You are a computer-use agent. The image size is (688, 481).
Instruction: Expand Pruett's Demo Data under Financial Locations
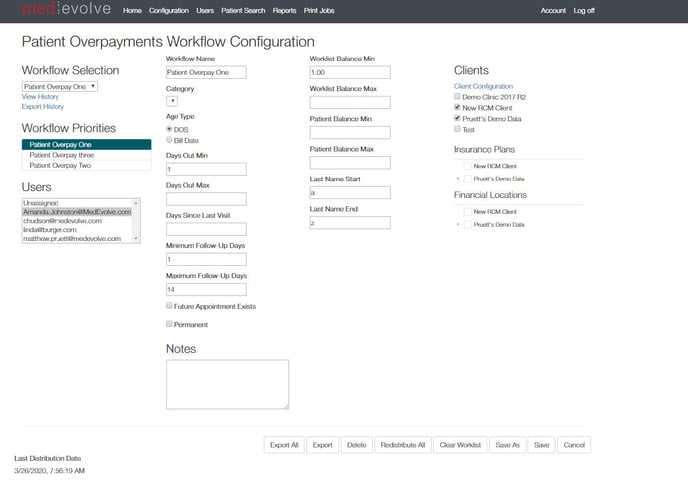tap(457, 224)
